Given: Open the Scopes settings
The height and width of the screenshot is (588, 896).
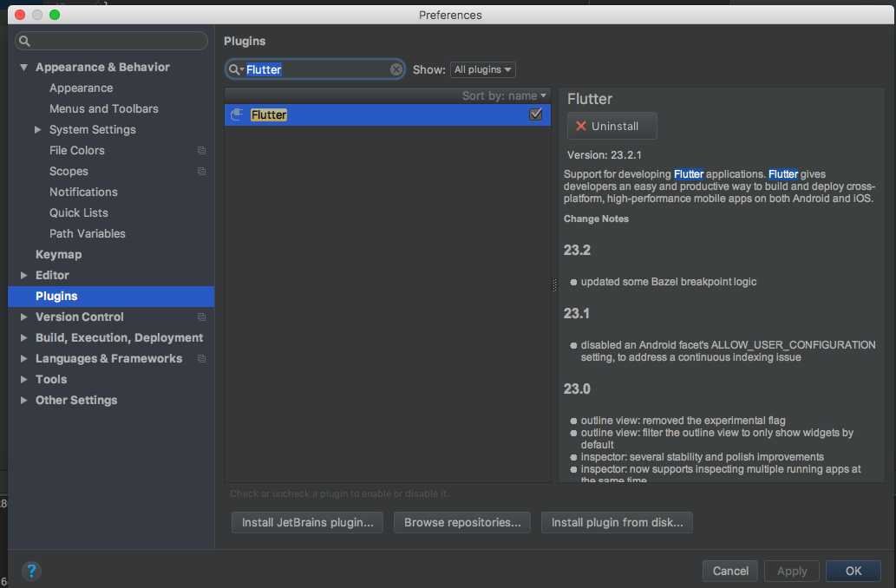Looking at the screenshot, I should 69,172.
